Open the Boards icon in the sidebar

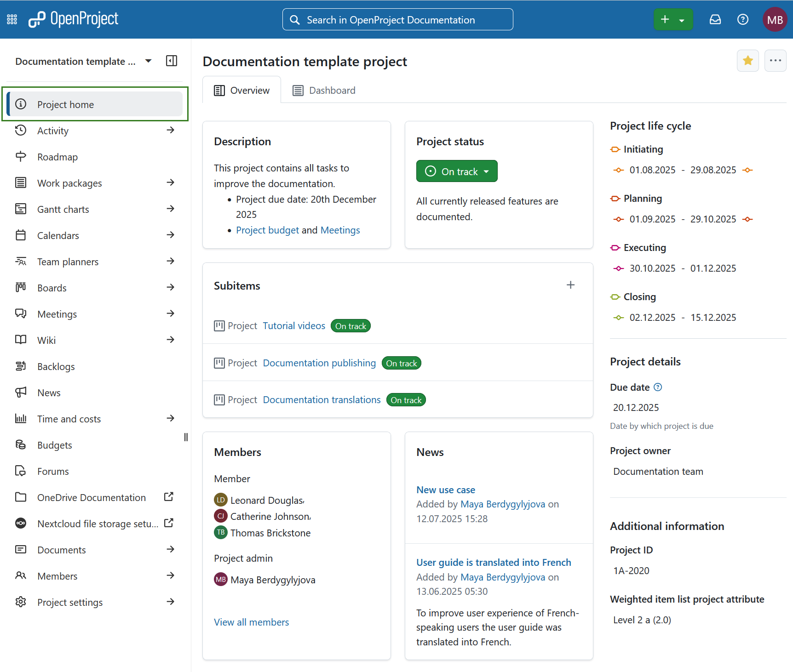coord(21,287)
